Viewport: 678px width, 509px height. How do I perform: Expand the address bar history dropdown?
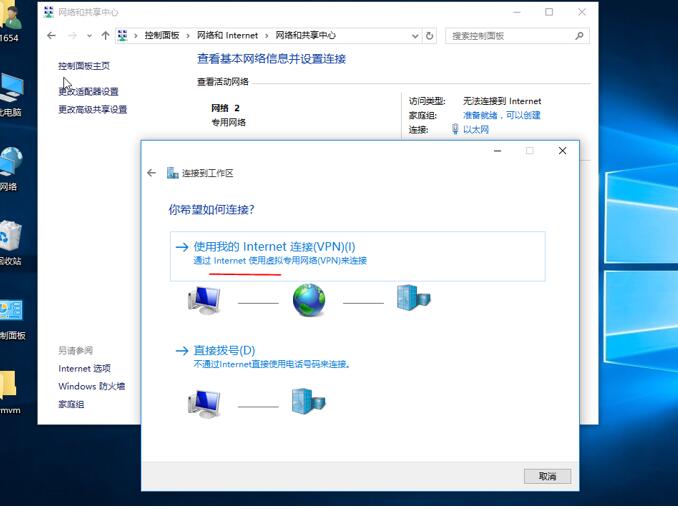coord(416,36)
